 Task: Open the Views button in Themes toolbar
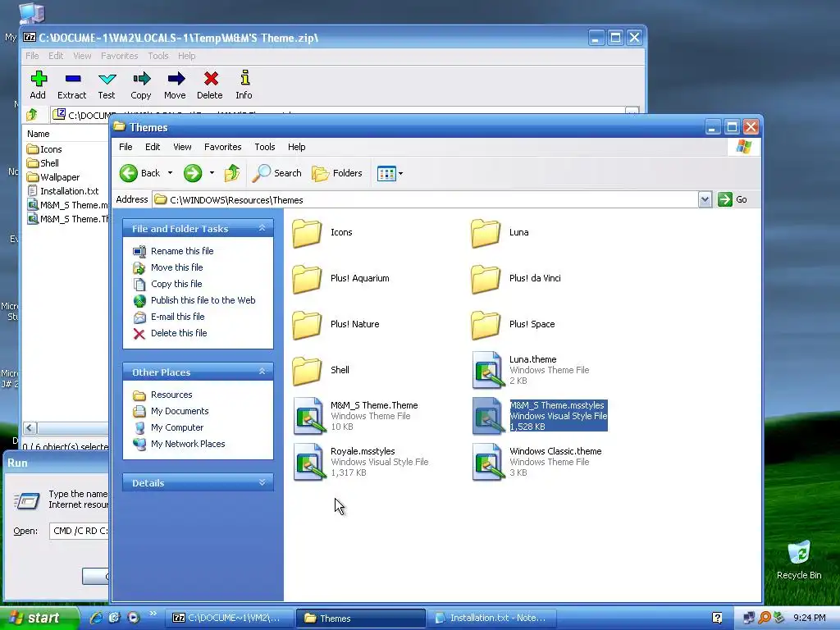pyautogui.click(x=386, y=174)
